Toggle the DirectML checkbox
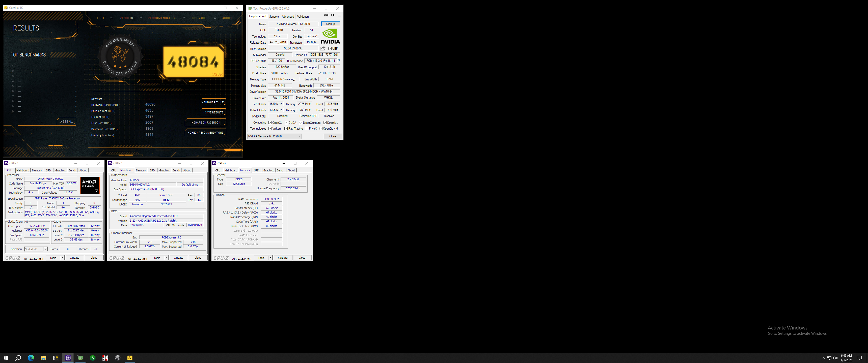 pos(325,123)
